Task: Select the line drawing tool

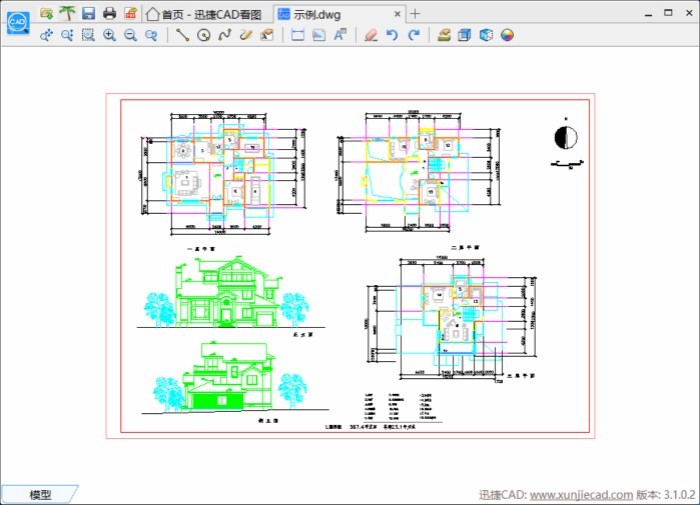Action: [182, 35]
